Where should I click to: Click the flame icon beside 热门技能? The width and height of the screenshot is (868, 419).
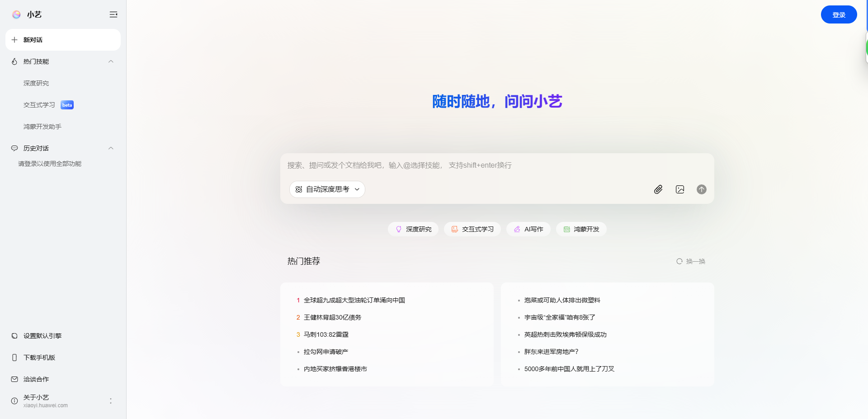pyautogui.click(x=14, y=61)
